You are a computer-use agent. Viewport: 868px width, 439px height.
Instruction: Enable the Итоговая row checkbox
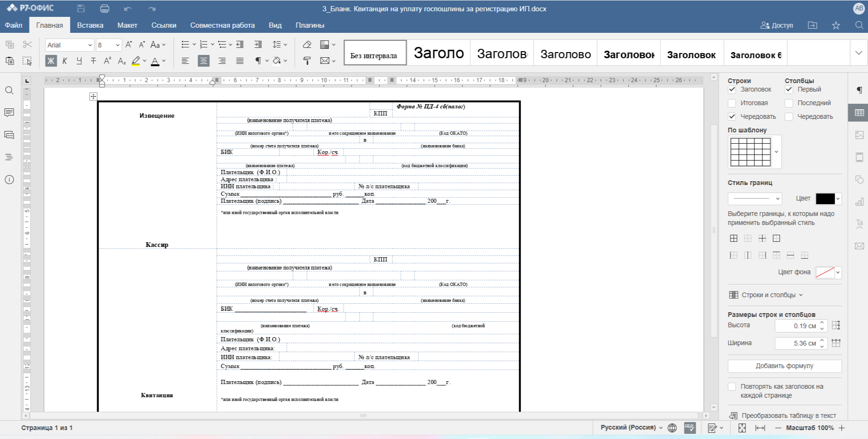coord(732,103)
